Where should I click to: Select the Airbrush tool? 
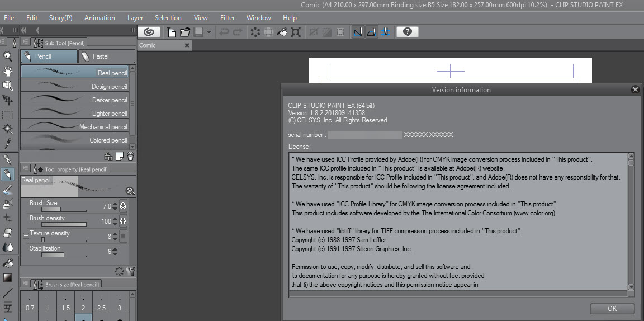tap(8, 204)
